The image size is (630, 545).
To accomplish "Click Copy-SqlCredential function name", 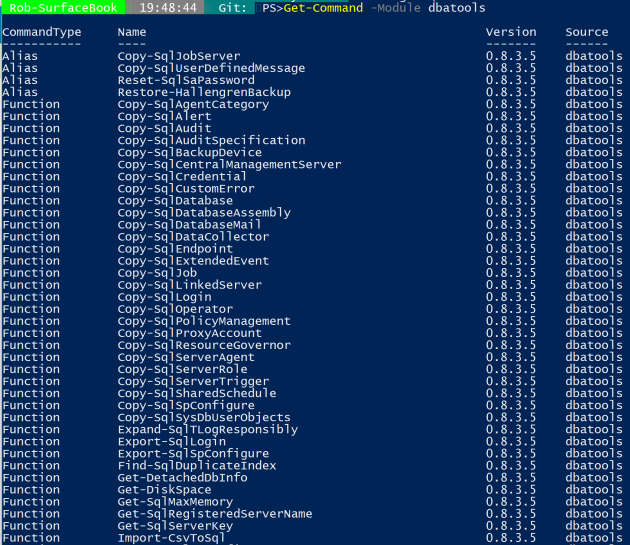I will (182, 177).
